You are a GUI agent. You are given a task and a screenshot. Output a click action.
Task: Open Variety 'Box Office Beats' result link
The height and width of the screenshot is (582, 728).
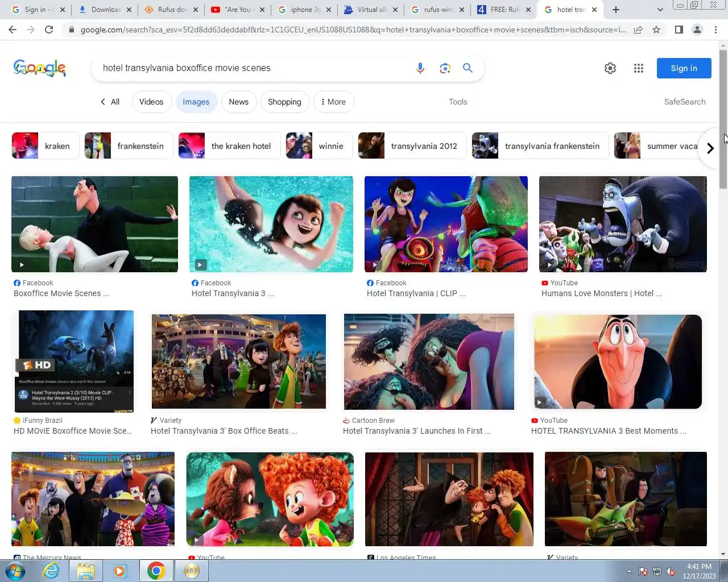point(224,431)
